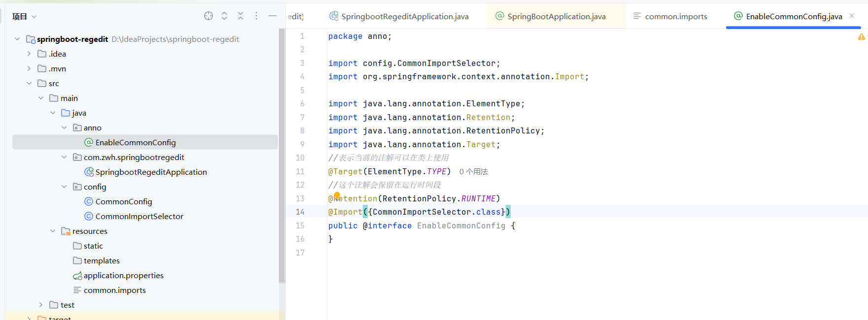Open CommonConfig in project tree
868x320 pixels.
pyautogui.click(x=124, y=201)
